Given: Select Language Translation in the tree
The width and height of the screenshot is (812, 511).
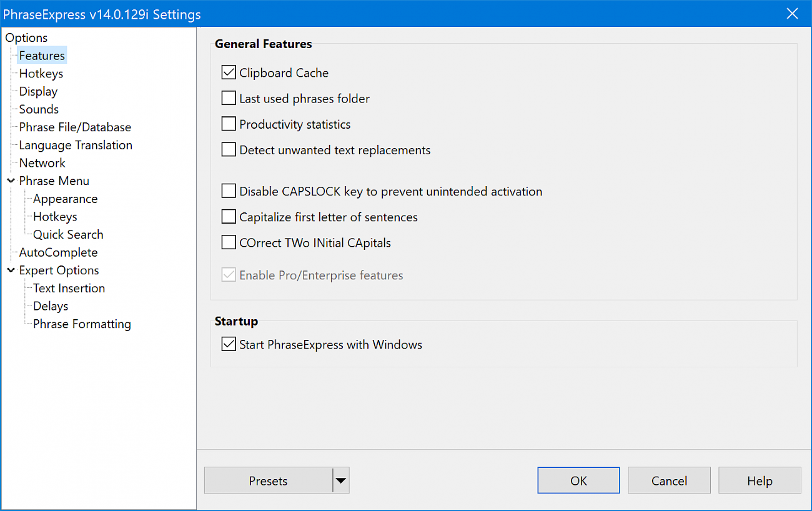Looking at the screenshot, I should tap(76, 145).
